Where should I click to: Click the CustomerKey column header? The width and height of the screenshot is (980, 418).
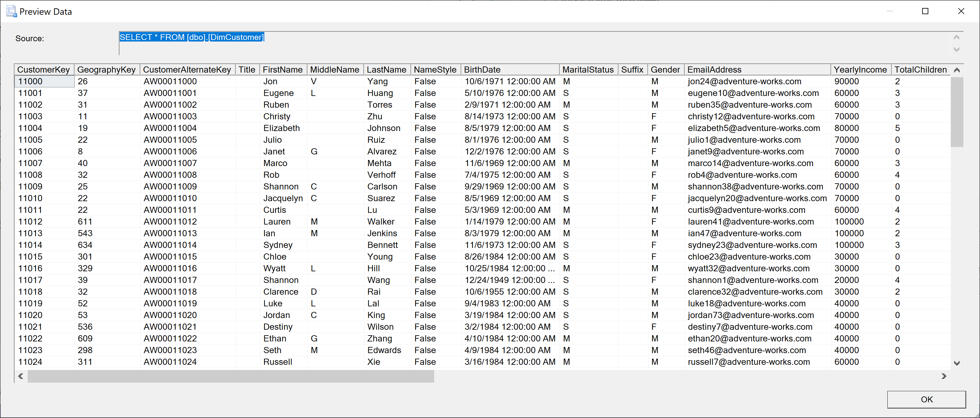(44, 70)
